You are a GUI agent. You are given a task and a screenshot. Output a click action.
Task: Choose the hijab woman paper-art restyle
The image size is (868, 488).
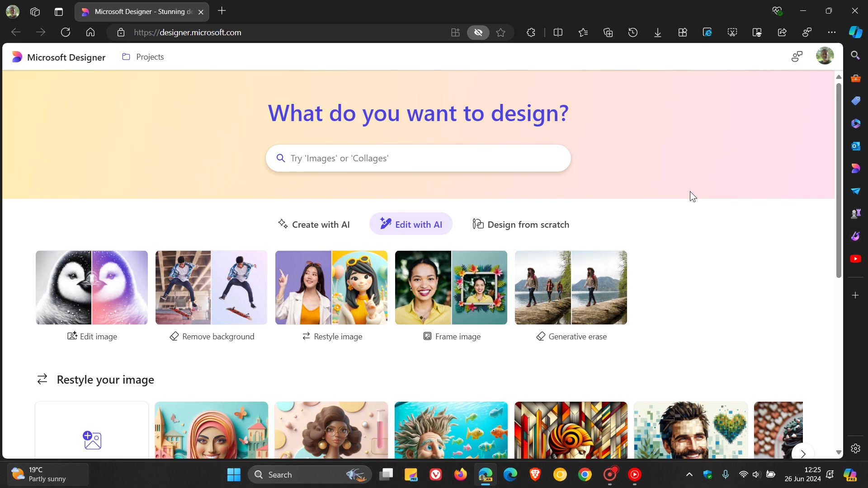[211, 430]
